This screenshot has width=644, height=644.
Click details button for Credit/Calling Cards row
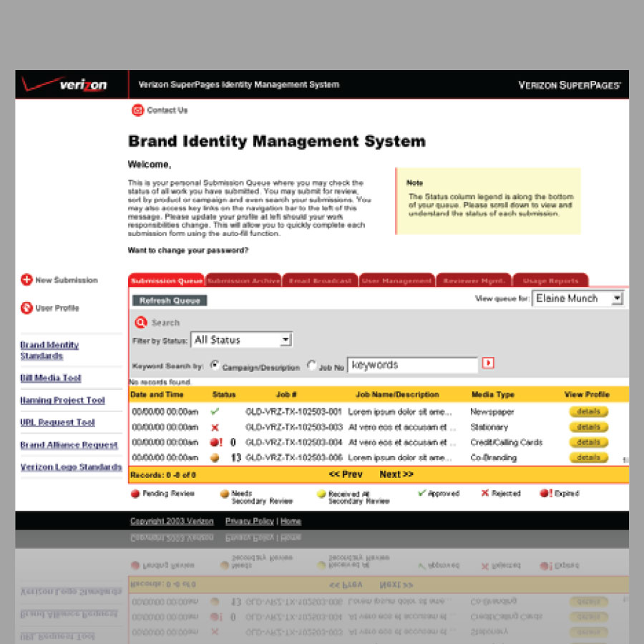589,442
